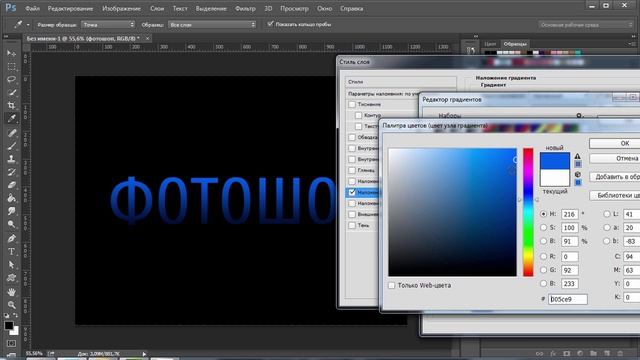Click the Добавить в образцы button
Image resolution: width=640 pixels, height=360 pixels.
[615, 177]
